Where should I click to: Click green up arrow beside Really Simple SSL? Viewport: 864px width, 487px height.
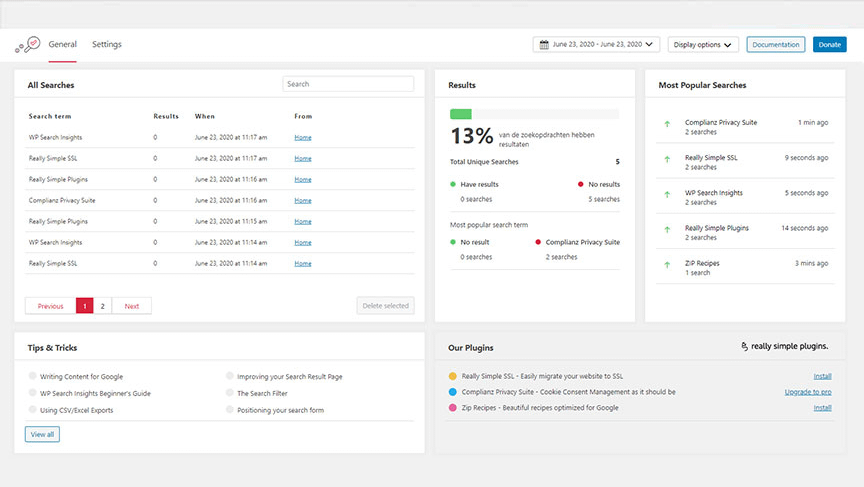pyautogui.click(x=667, y=159)
